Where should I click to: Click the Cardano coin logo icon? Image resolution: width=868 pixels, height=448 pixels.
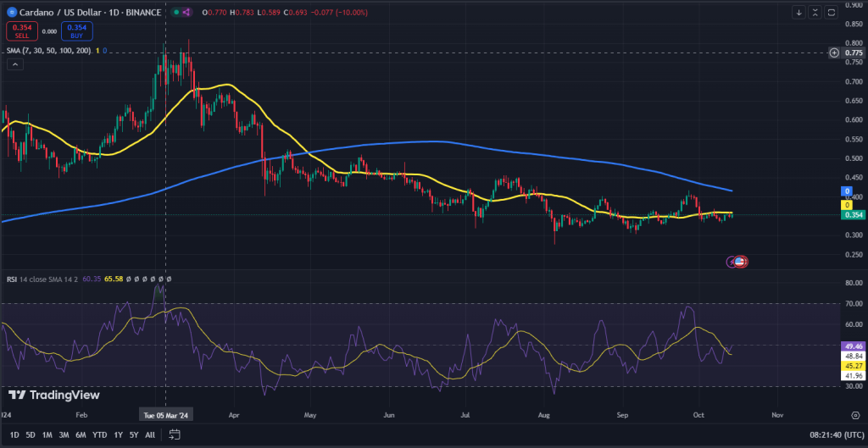coord(10,12)
